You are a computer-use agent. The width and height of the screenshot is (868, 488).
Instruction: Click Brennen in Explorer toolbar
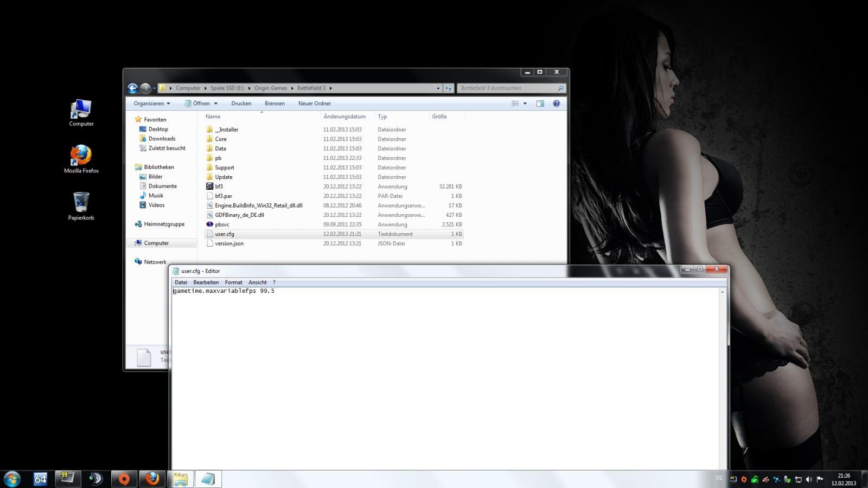point(275,104)
